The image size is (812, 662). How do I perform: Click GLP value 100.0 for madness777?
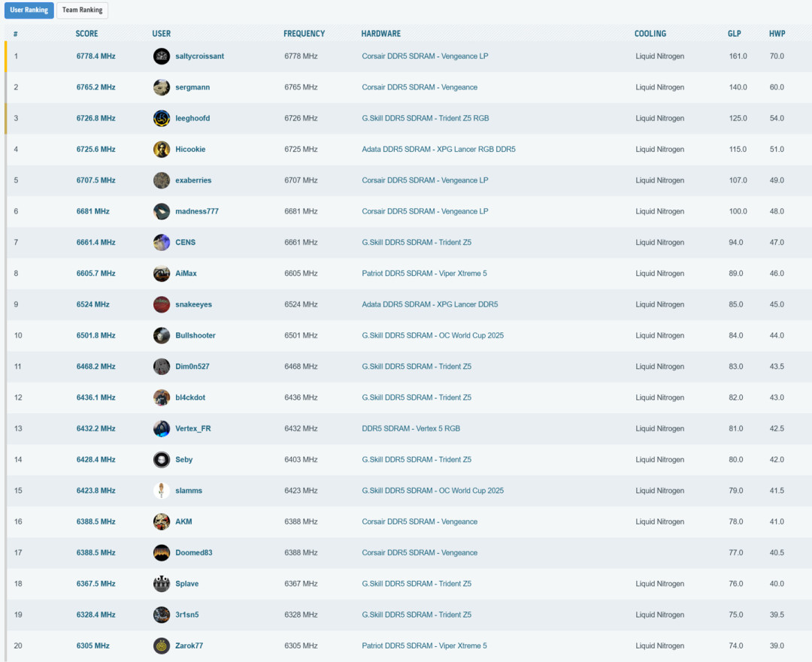[738, 212]
